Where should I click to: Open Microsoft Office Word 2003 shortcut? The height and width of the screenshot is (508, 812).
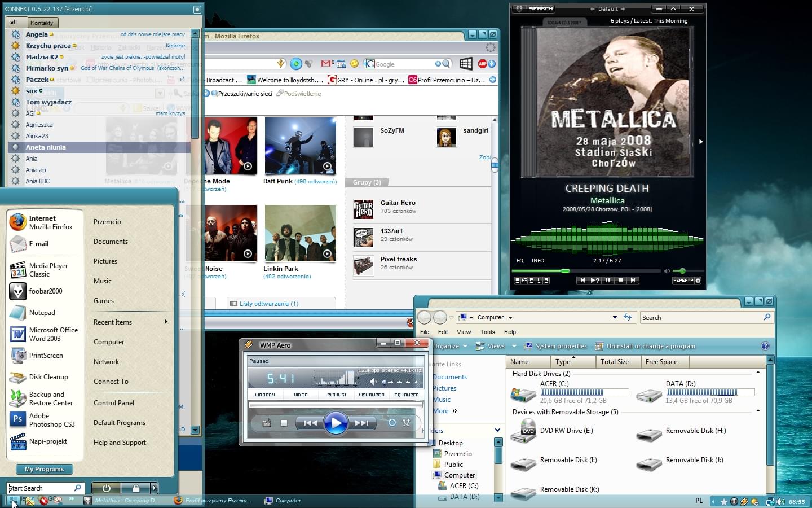tap(44, 334)
